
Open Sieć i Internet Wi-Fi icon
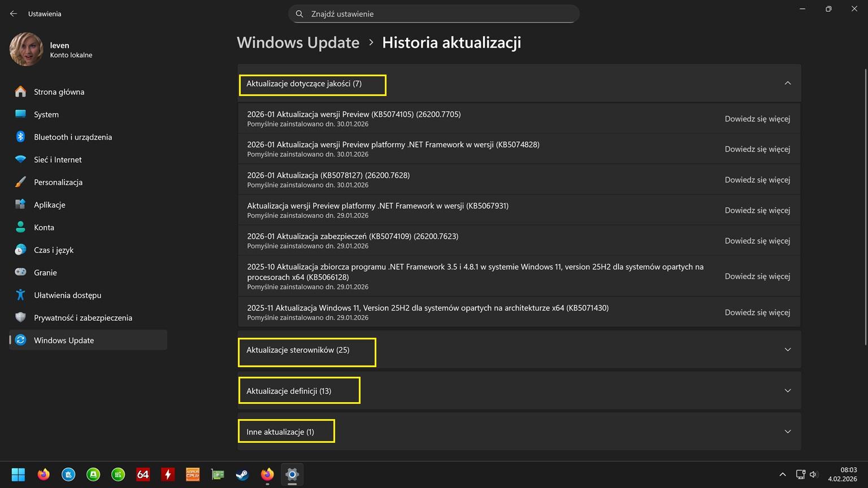click(x=20, y=159)
